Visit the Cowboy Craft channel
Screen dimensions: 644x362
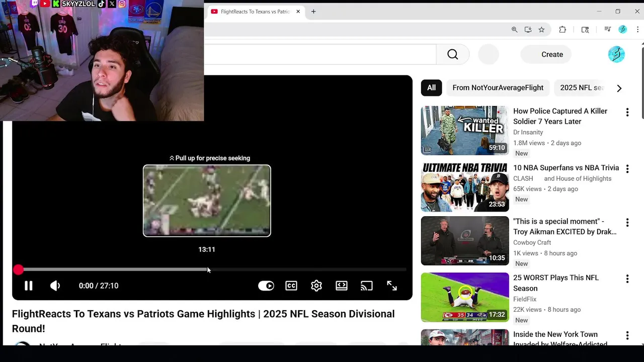pos(532,242)
